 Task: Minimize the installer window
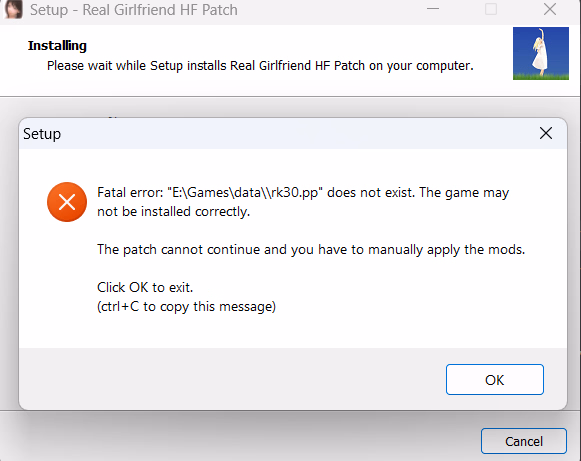[433, 9]
